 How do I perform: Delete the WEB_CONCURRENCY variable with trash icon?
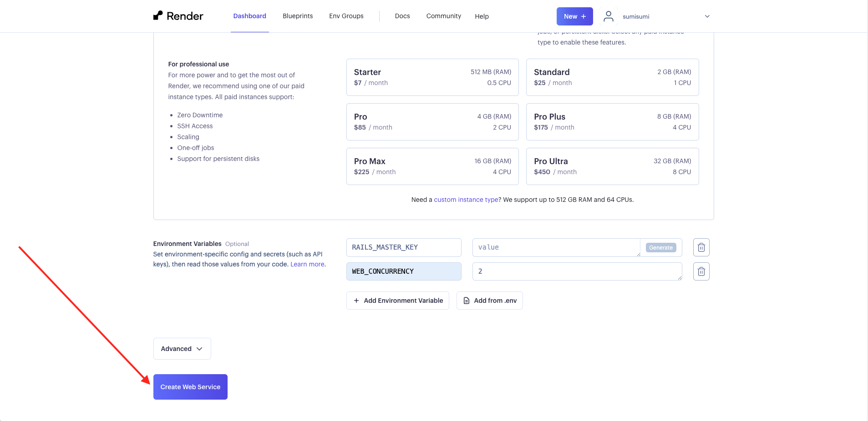(701, 271)
